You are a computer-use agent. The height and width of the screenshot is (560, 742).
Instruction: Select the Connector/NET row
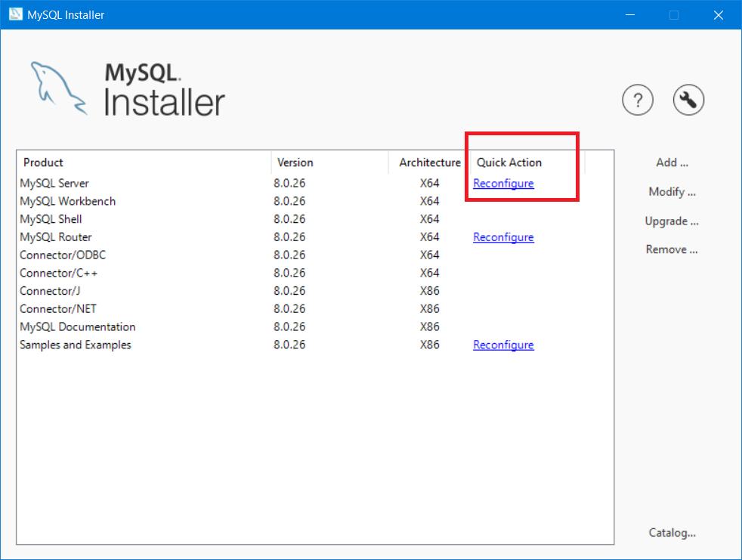click(x=315, y=309)
